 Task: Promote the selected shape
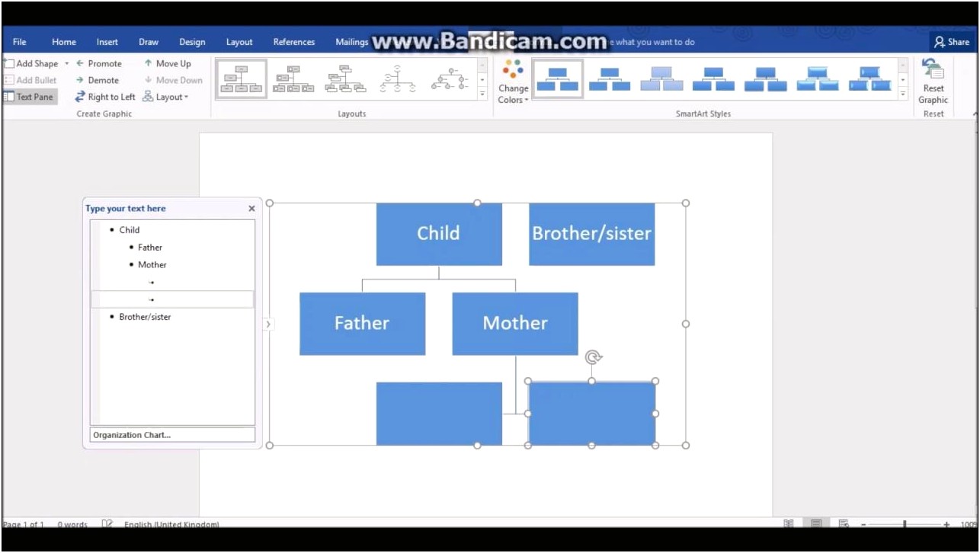[99, 63]
